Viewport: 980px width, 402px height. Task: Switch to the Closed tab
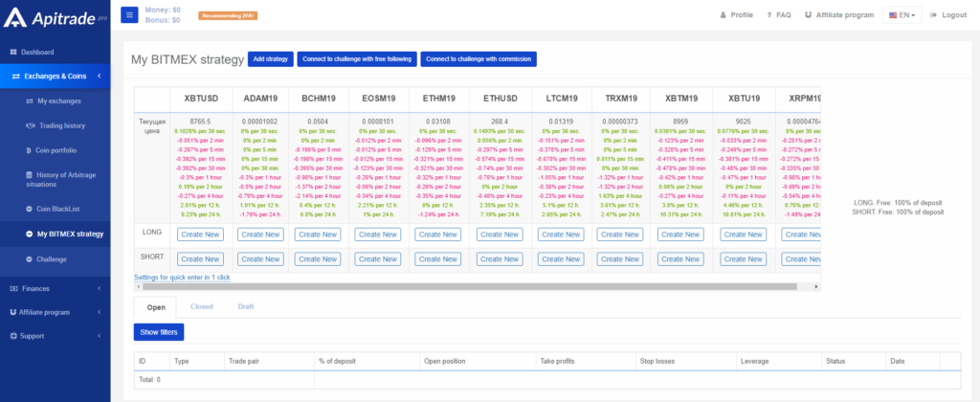click(202, 306)
